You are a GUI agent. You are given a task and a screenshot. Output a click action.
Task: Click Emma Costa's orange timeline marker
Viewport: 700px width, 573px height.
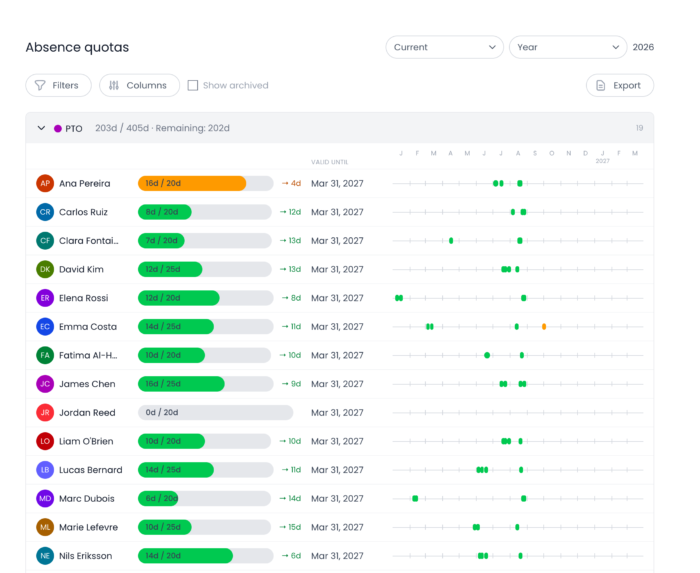544,327
